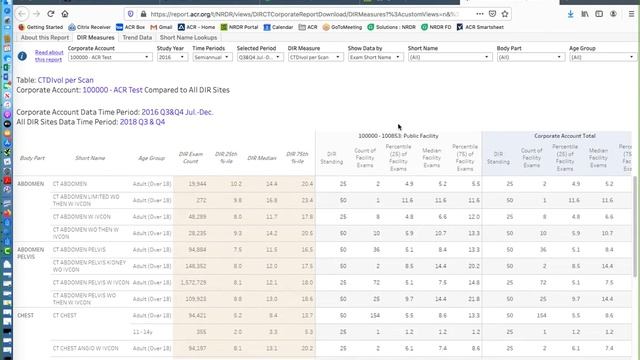Click the Age Group column header

(x=151, y=158)
